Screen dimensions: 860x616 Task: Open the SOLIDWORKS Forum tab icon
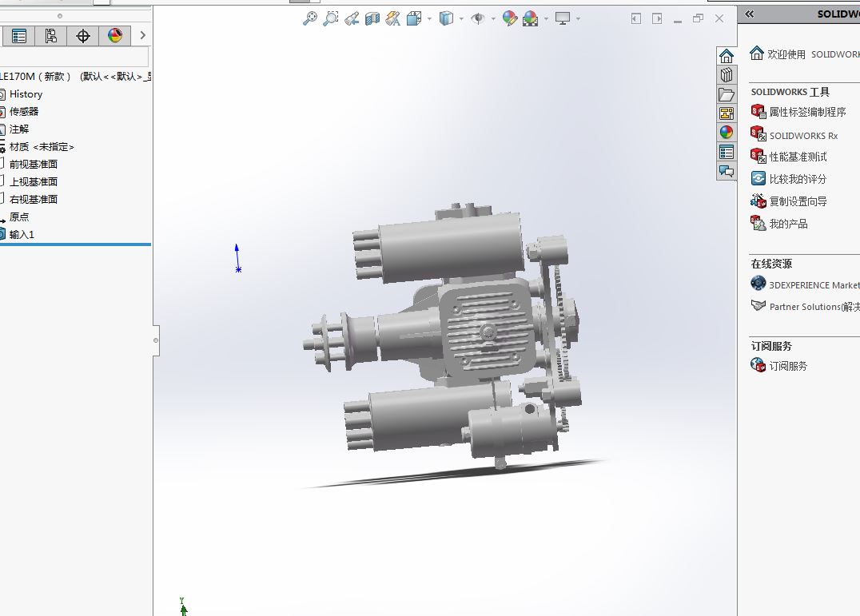tap(727, 171)
